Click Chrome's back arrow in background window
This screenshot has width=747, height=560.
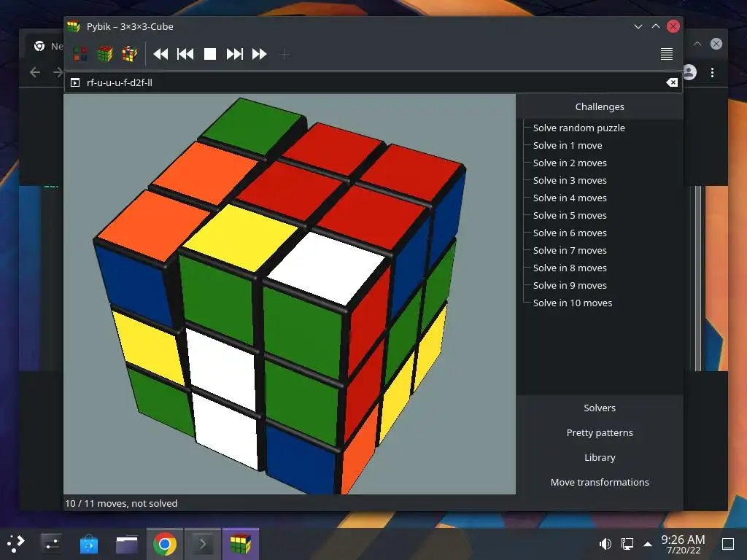(x=35, y=72)
